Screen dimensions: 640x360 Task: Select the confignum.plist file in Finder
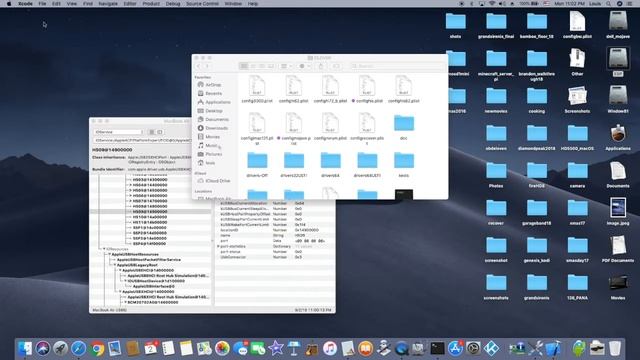(x=330, y=123)
